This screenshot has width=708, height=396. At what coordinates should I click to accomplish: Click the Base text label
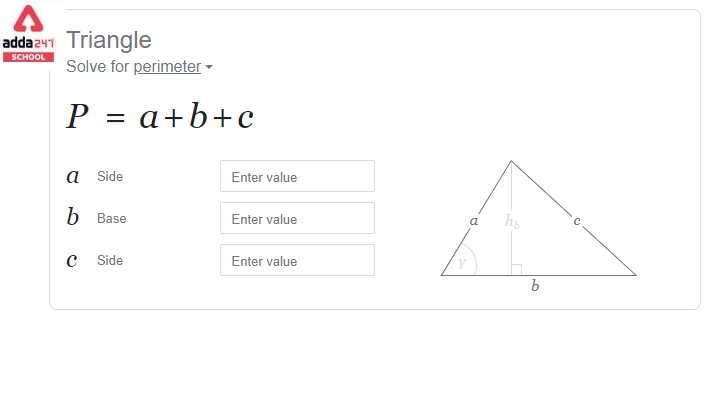point(112,219)
